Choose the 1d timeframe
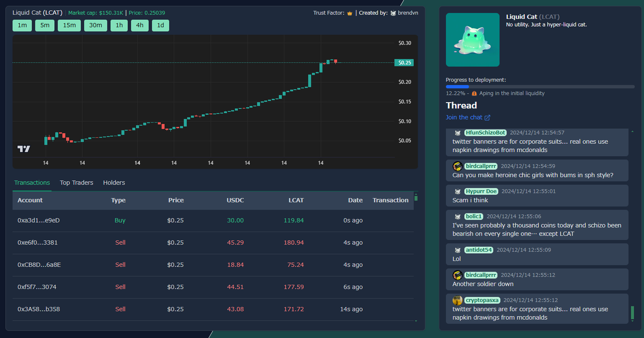The width and height of the screenshot is (644, 338). click(160, 25)
